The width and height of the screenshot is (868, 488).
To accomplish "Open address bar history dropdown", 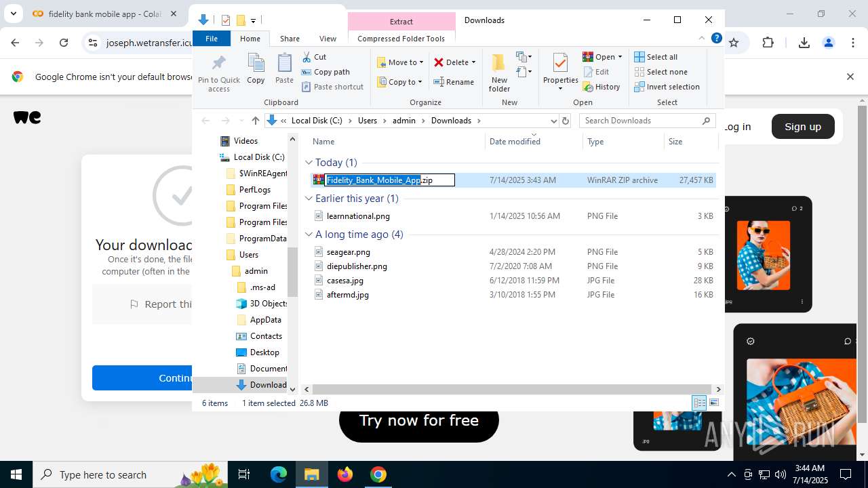I will 553,121.
